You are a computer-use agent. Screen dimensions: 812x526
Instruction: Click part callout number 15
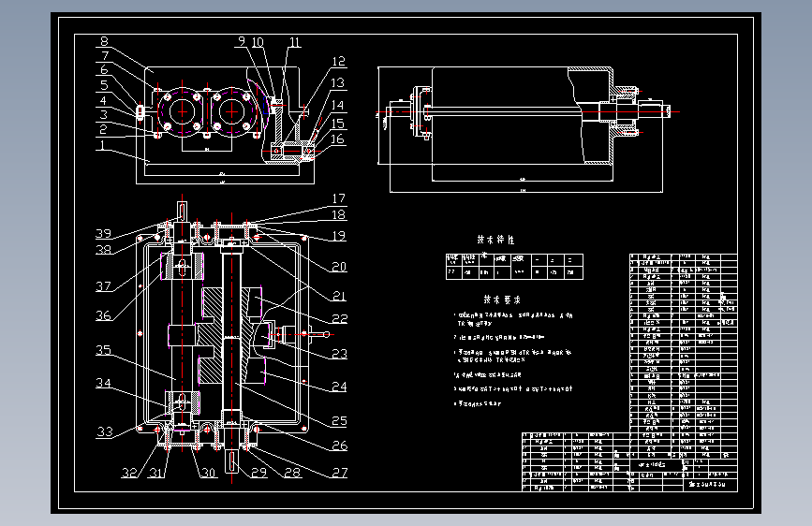(338, 124)
